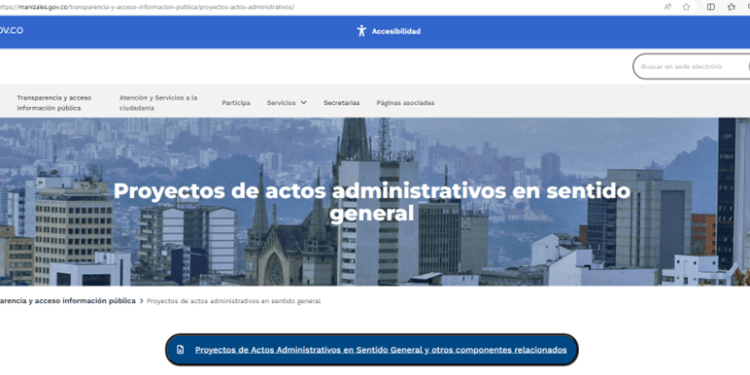Expand the Servicios dropdown chevron
Screen dimensions: 750x375
pyautogui.click(x=303, y=103)
